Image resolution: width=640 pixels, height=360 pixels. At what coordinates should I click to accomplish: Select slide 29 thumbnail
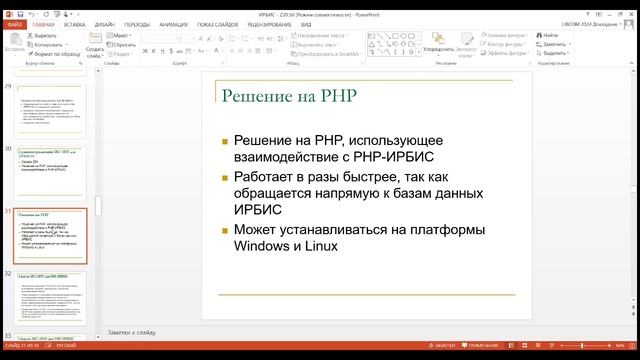(50, 111)
